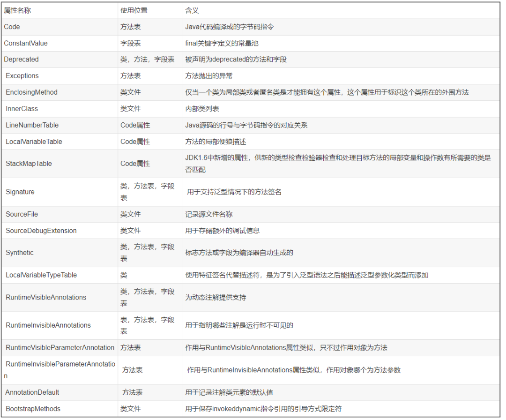Click '类文件' in BootstrapMethods row
Screen dimensions: 506x420
130,409
